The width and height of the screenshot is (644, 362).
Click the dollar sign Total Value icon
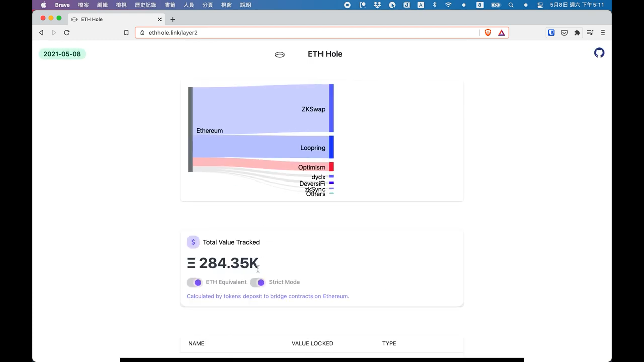click(x=193, y=242)
